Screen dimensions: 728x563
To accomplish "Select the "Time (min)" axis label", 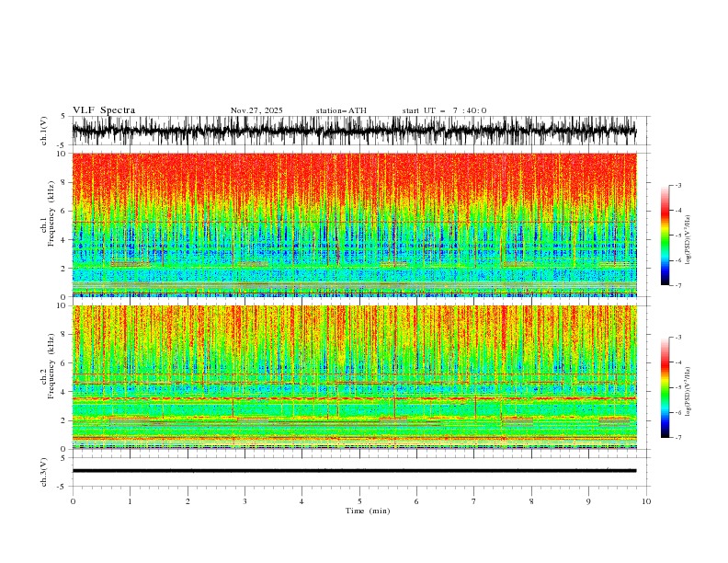I will coord(368,511).
